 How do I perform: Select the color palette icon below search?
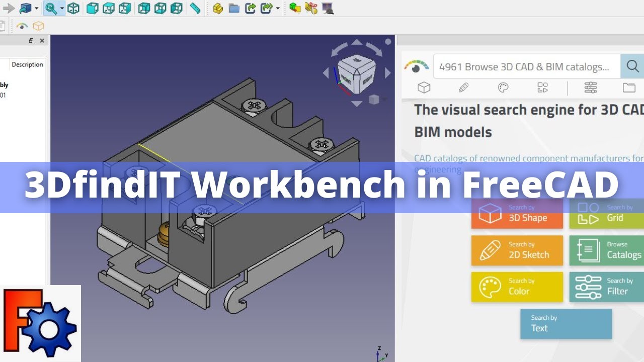click(x=503, y=87)
